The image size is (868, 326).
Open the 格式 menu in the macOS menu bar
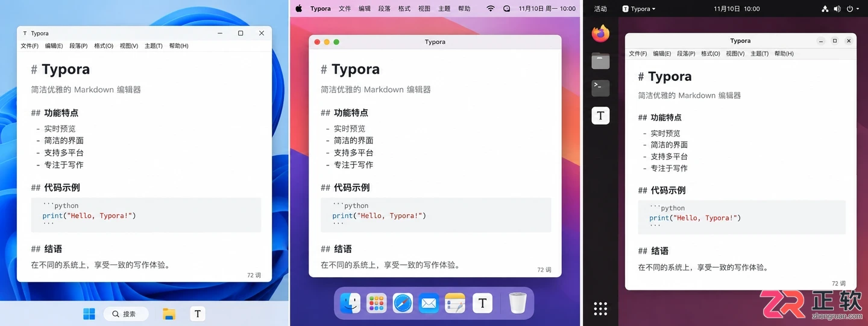(x=404, y=8)
